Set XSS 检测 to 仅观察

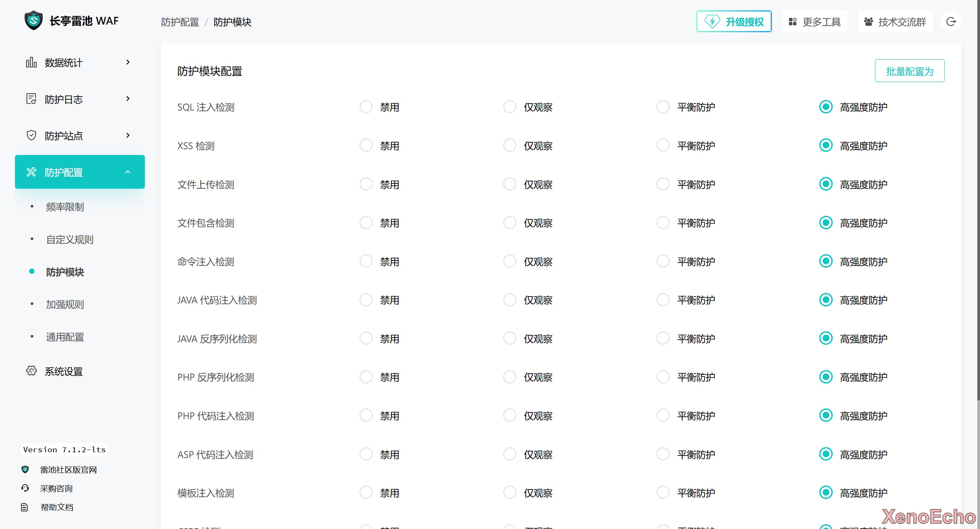509,145
